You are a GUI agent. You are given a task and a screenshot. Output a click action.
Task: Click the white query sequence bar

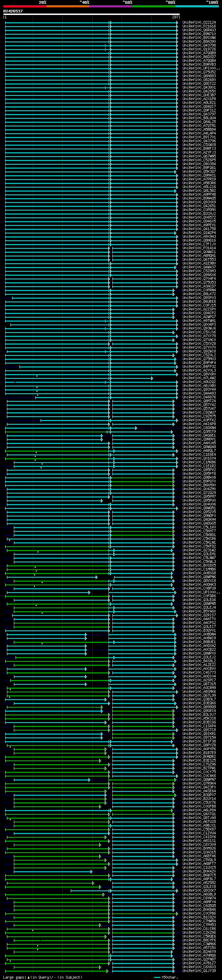coord(92,14)
